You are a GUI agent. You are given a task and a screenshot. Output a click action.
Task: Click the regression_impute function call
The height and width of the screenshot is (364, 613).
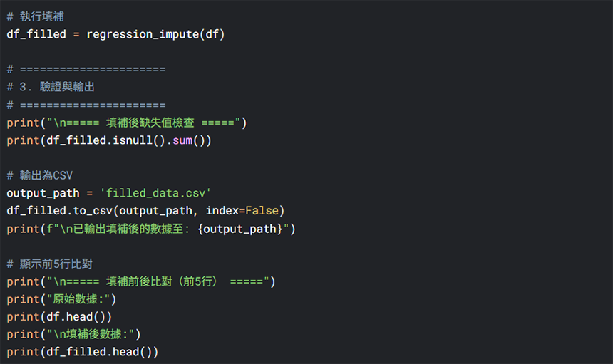click(x=155, y=34)
